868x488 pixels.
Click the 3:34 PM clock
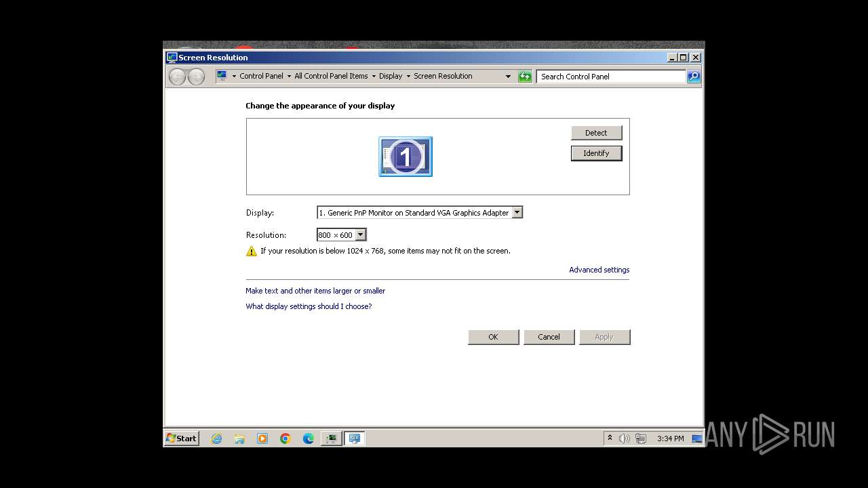coord(670,439)
